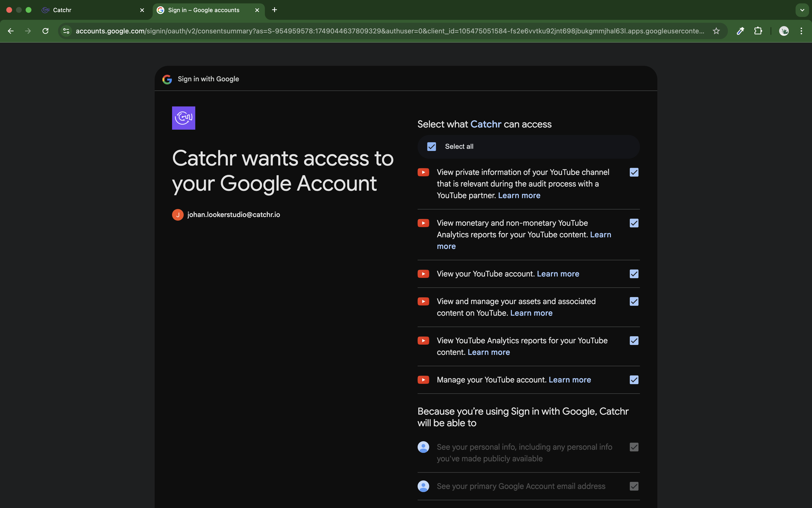Screen dimensions: 812x508
Task: Click YouTube icon beside YouTube Analytics reports permission
Action: 423,341
